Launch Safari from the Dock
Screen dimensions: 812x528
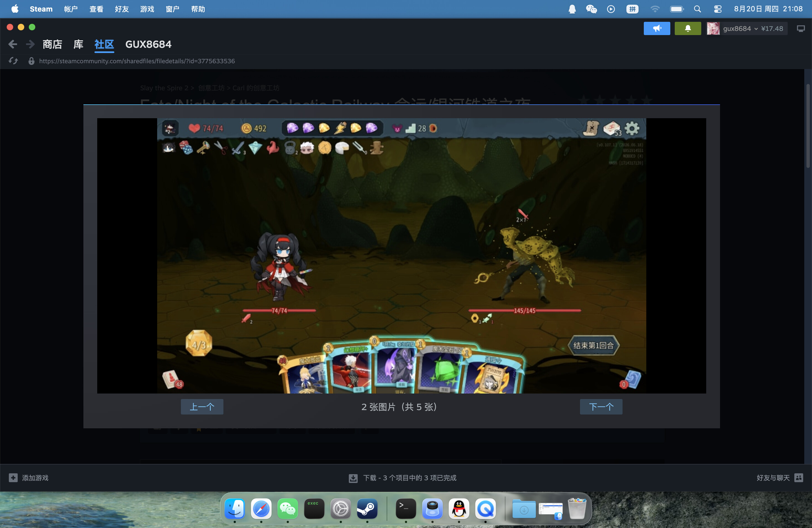point(261,509)
